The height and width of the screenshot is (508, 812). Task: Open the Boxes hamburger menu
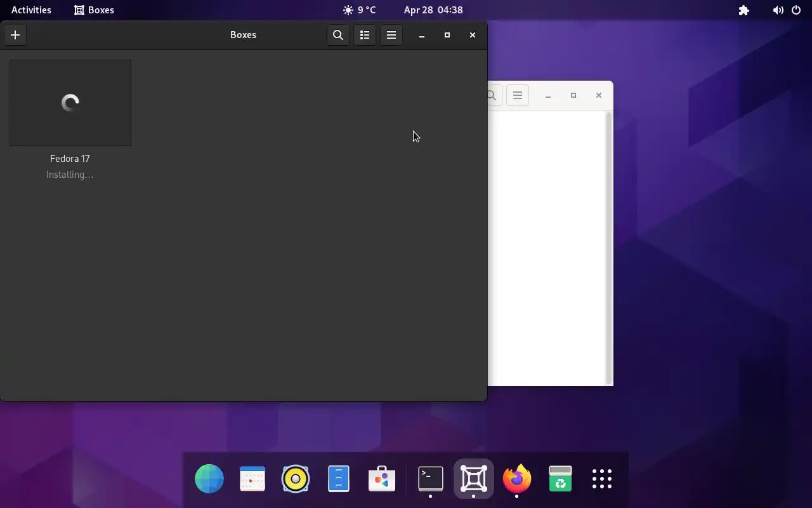(x=391, y=35)
